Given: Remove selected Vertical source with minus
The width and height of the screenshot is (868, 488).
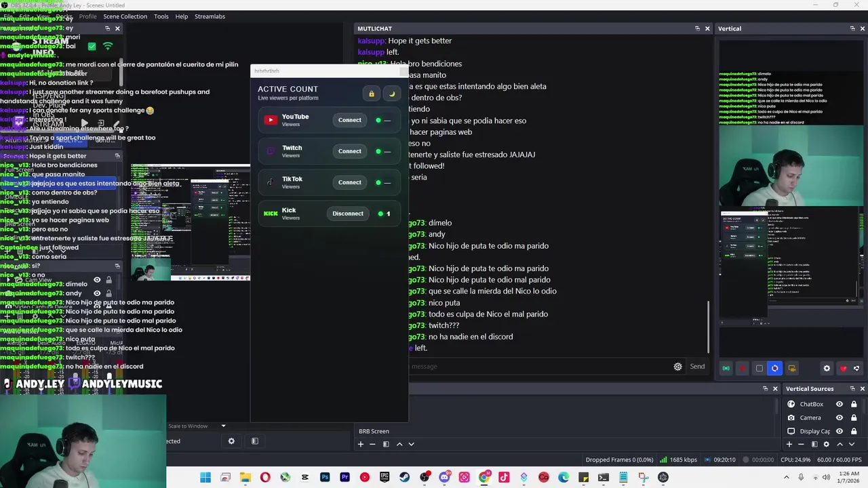Looking at the screenshot, I should [801, 444].
